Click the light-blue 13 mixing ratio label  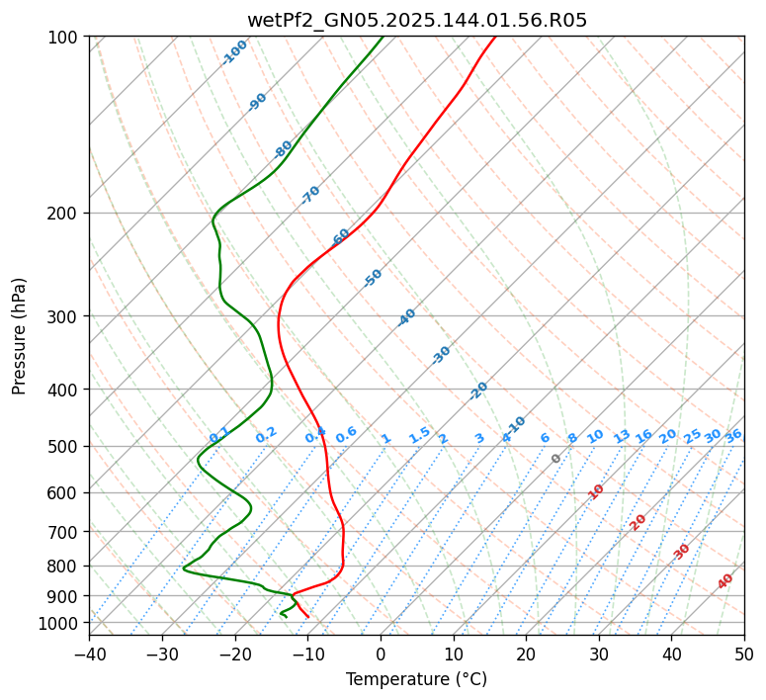tap(622, 437)
